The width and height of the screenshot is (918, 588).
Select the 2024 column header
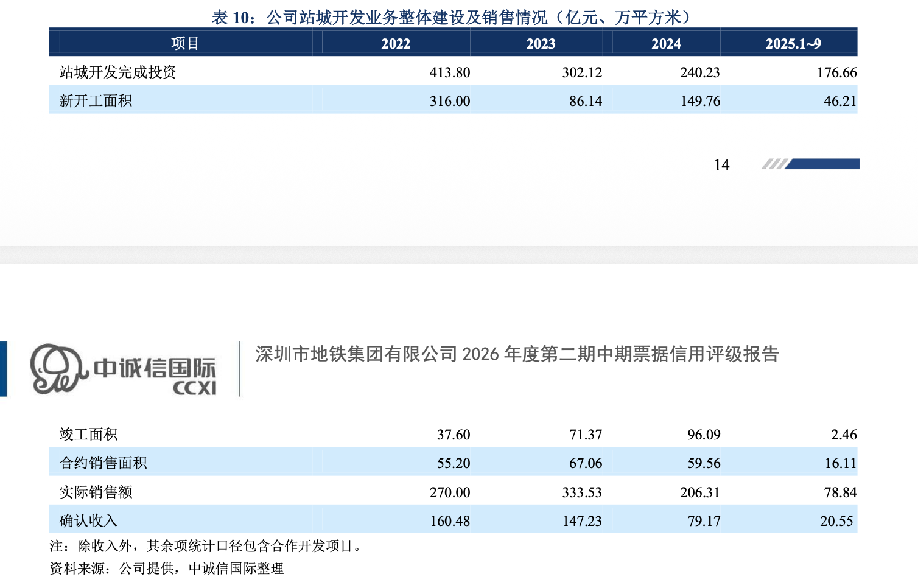pos(666,44)
